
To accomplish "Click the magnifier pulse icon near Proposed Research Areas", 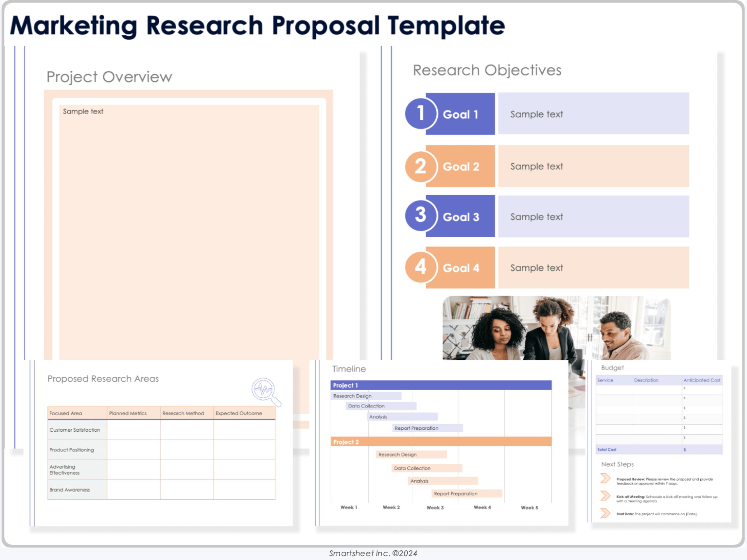I will 266,392.
